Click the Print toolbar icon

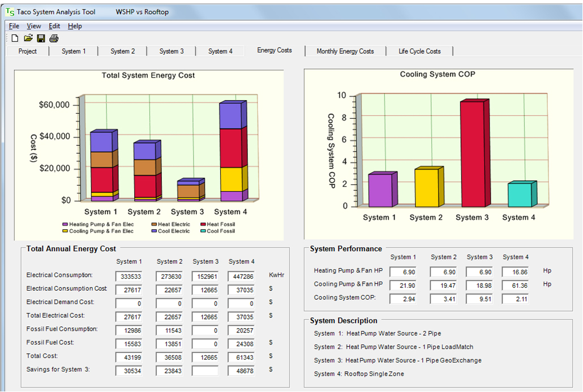point(54,38)
